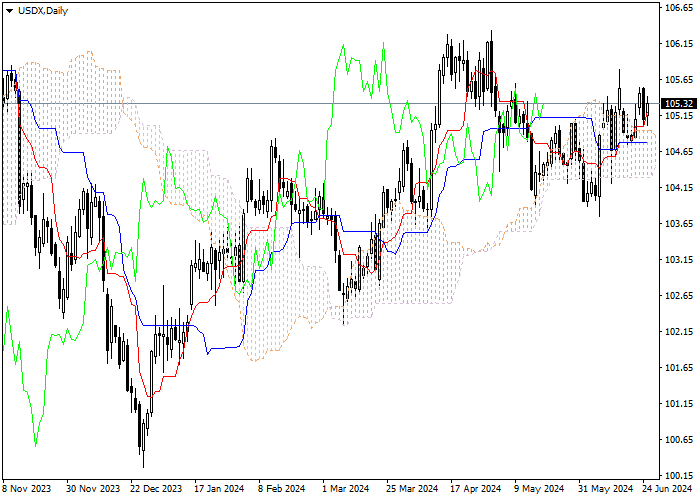Image resolution: width=700 pixels, height=500 pixels.
Task: Click the 17 Jan 2024 date label
Action: click(219, 489)
